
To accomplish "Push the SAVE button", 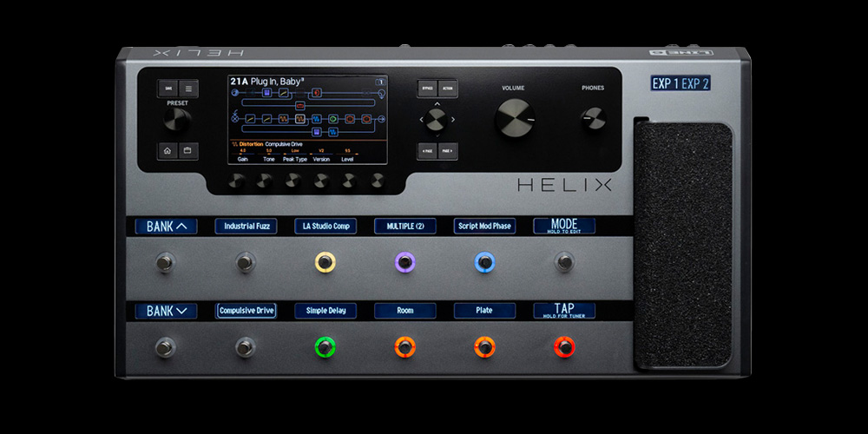I will [168, 88].
